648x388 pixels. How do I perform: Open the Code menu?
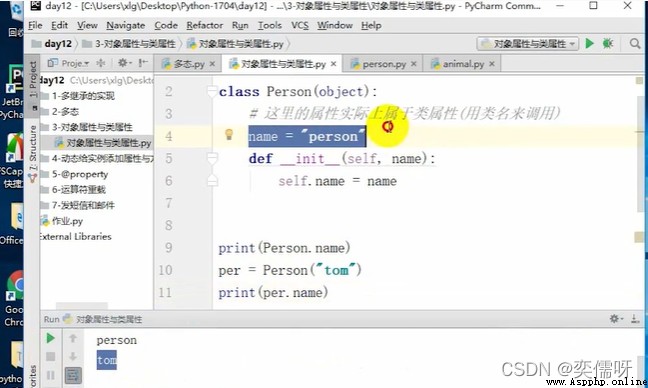pyautogui.click(x=166, y=26)
